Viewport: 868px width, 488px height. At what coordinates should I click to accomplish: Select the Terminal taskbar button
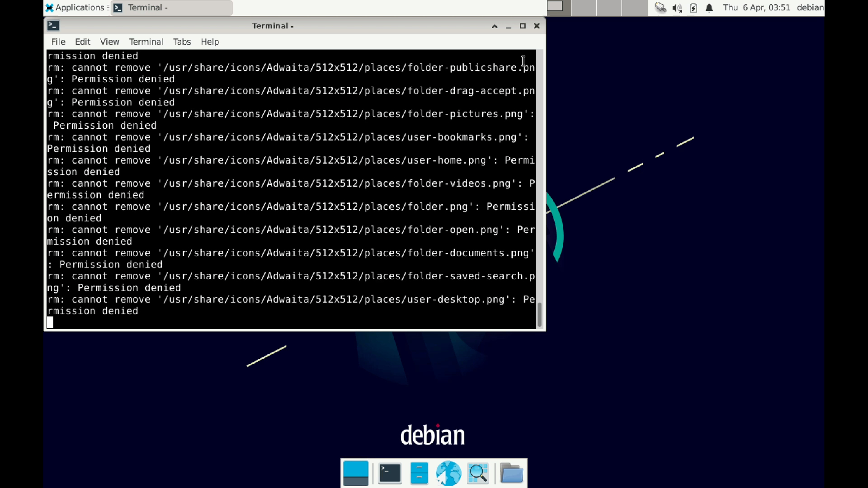coord(172,8)
